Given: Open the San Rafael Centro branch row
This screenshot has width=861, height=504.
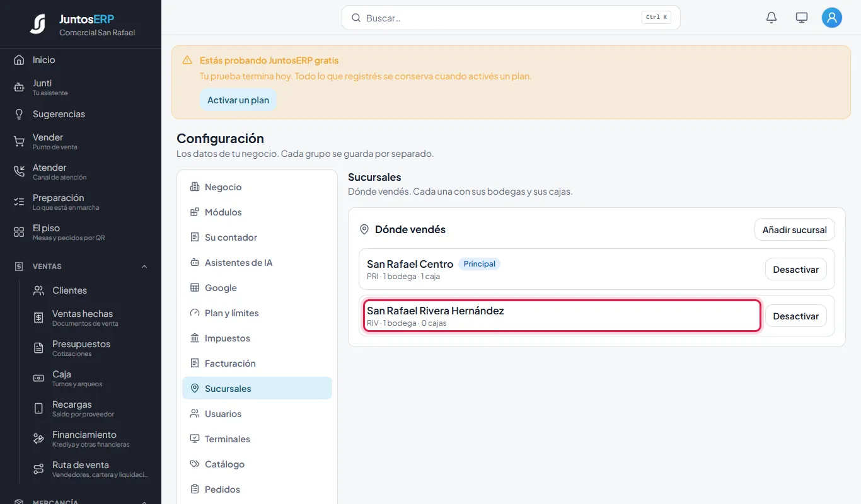Looking at the screenshot, I should click(562, 269).
